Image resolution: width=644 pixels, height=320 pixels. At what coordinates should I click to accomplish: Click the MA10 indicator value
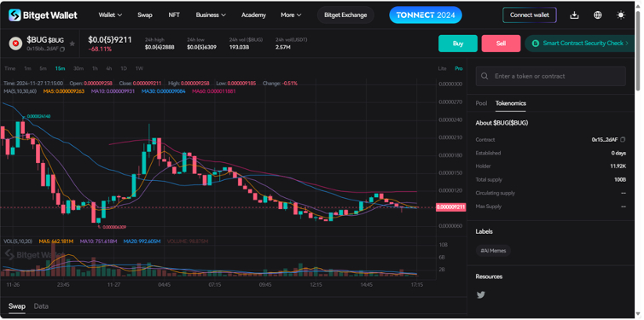113,91
